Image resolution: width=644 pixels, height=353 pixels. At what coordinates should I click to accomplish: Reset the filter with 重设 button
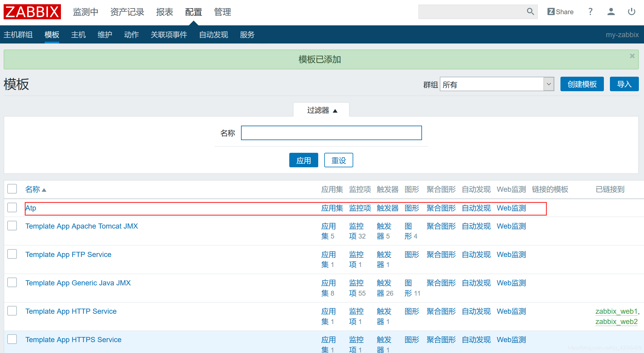339,160
